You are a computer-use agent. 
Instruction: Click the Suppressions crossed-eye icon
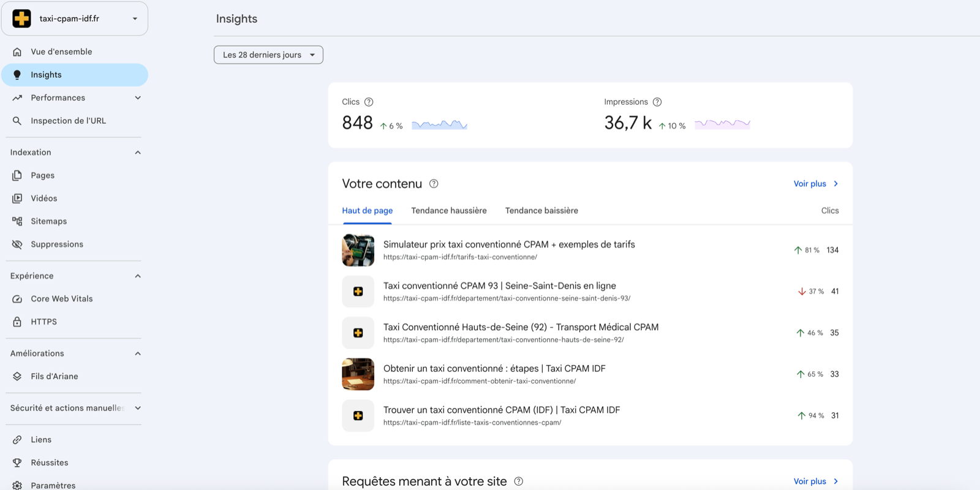(17, 244)
